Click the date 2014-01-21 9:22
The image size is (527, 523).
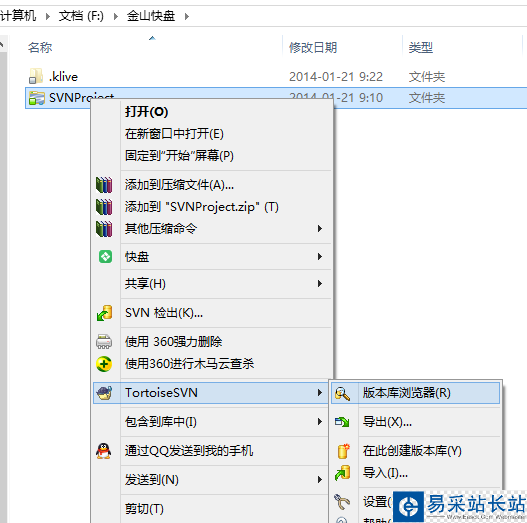(336, 77)
